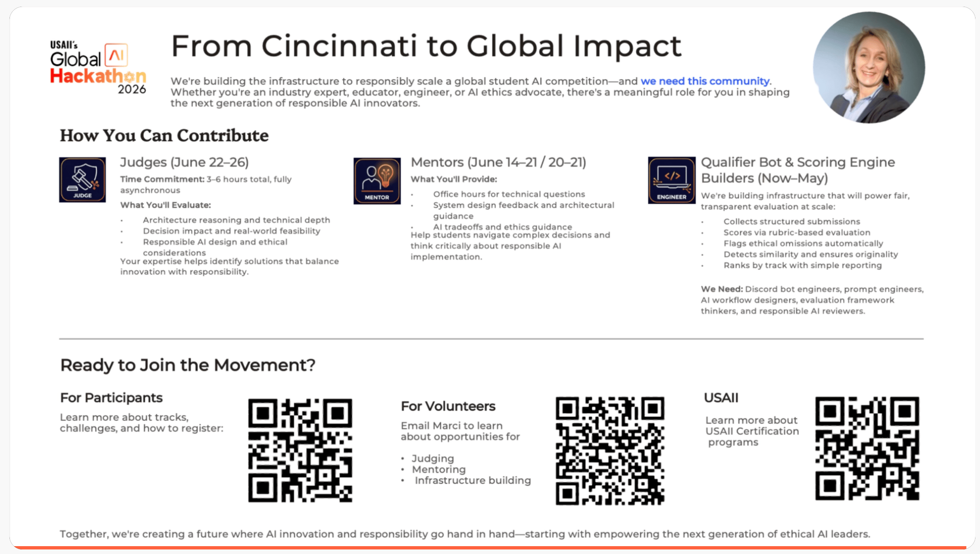Click the For Volunteers QR code
980x554 pixels.
click(610, 451)
